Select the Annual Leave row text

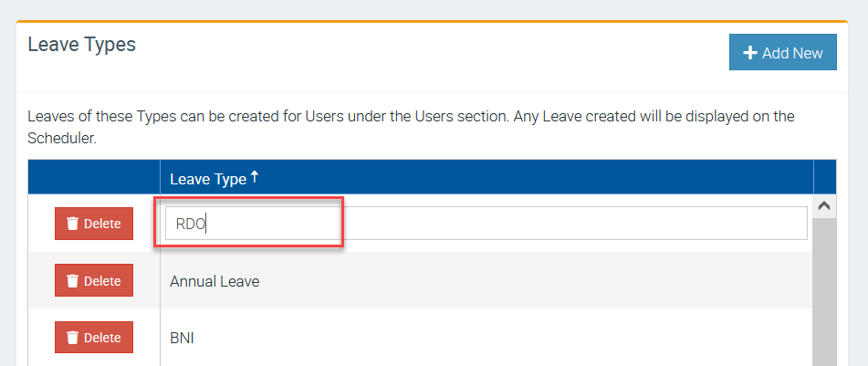click(214, 281)
